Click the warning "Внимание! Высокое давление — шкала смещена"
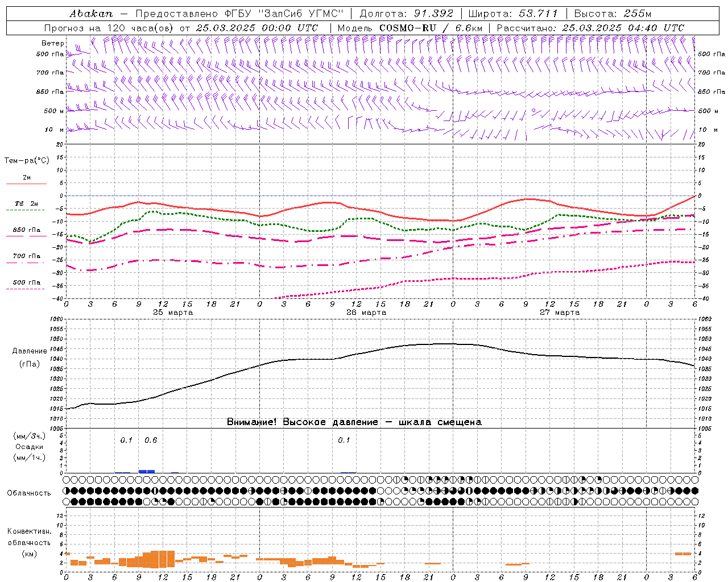728x582 pixels. pyautogui.click(x=354, y=422)
